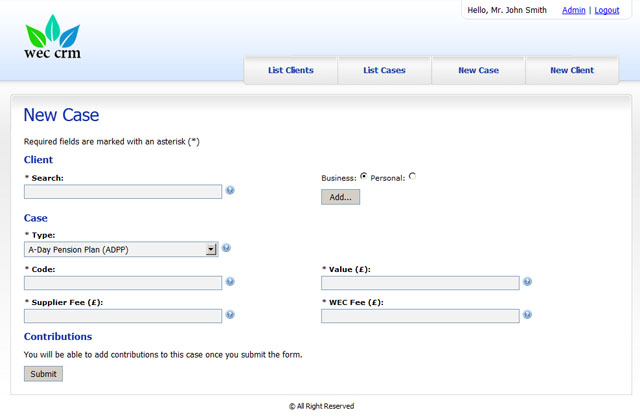This screenshot has width=640, height=419.
Task: Click help icon beside Search field
Action: pos(230,190)
